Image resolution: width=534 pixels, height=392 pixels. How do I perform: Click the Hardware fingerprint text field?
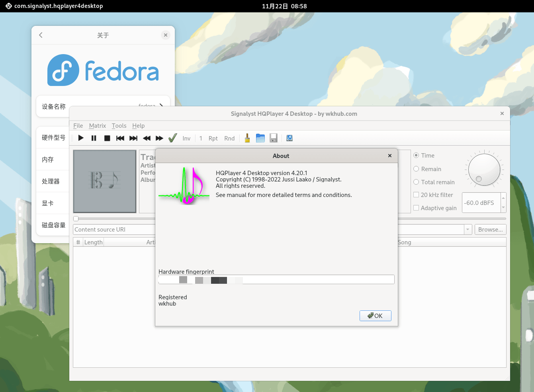point(276,279)
